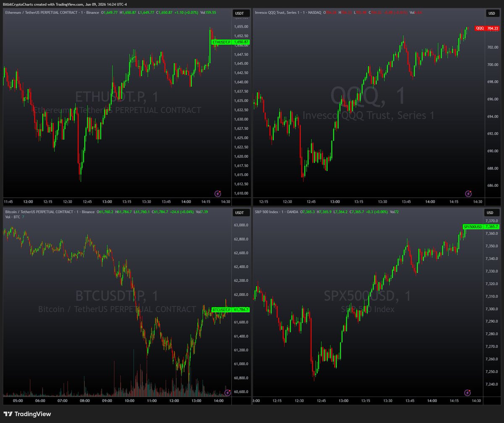This screenshot has width=504, height=423.
Task: Click the green SPX500USD 7,365.7 price label
Action: pos(482,227)
